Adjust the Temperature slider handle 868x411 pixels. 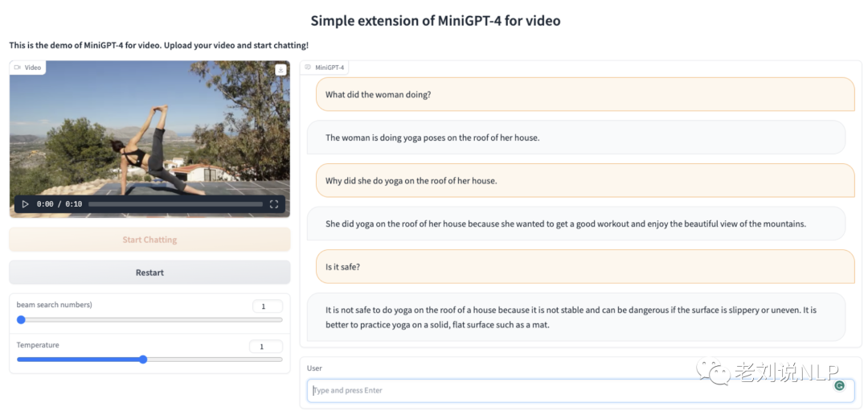143,360
